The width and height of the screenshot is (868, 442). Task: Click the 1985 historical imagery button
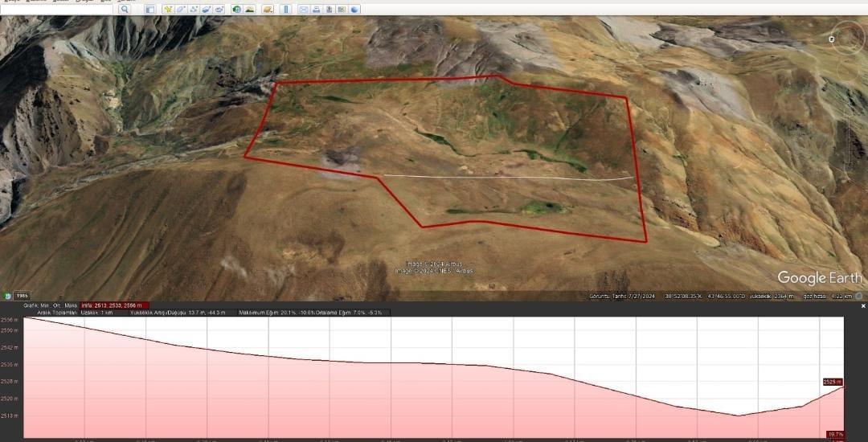click(x=22, y=296)
